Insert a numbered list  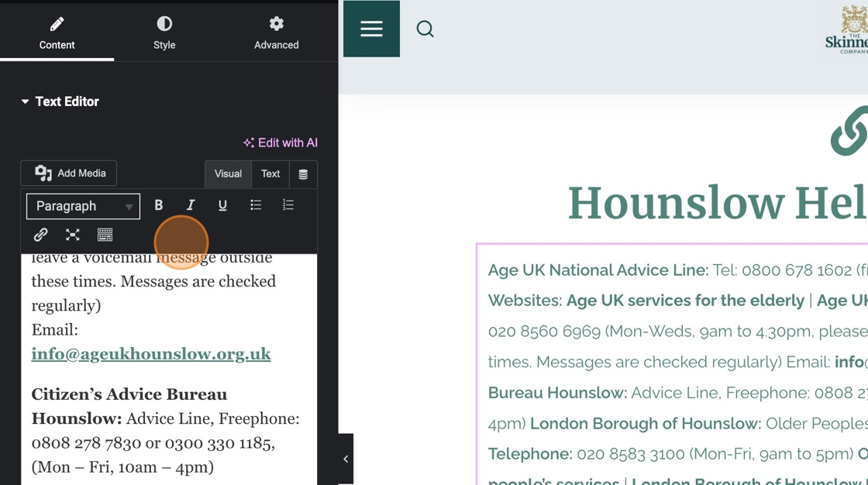[288, 205]
